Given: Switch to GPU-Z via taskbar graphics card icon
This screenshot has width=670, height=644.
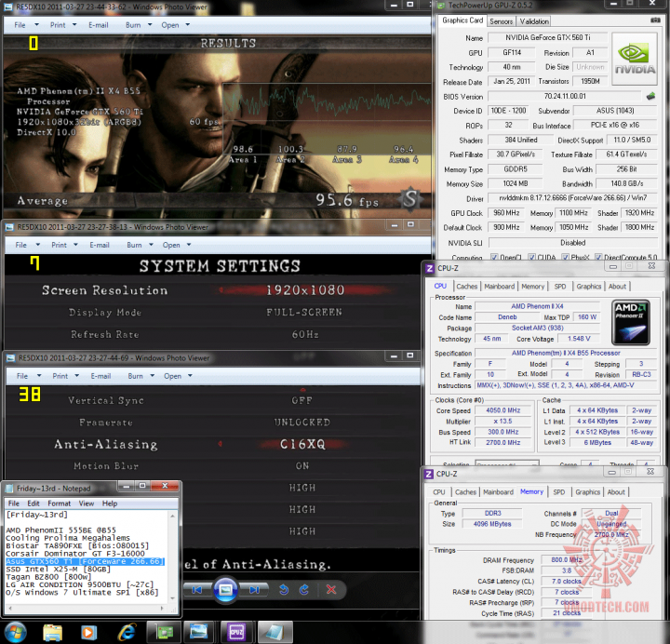Looking at the screenshot, I should pyautogui.click(x=164, y=633).
